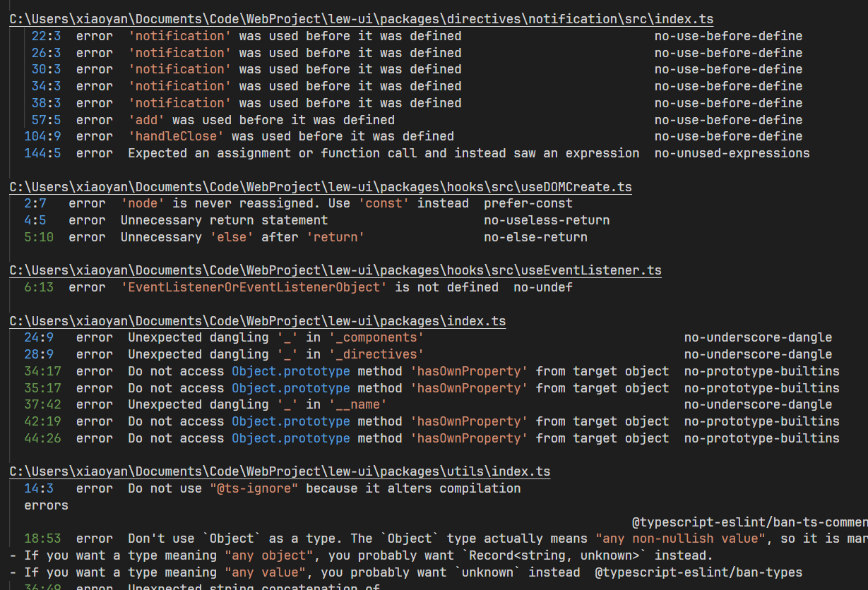Jump to error location 22:3
This screenshot has height=590, width=868.
click(x=46, y=36)
